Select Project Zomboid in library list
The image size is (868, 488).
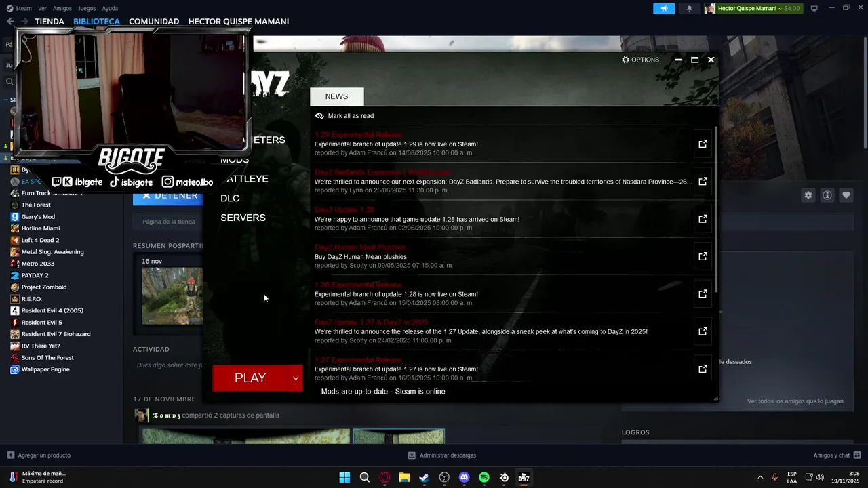[x=43, y=287]
